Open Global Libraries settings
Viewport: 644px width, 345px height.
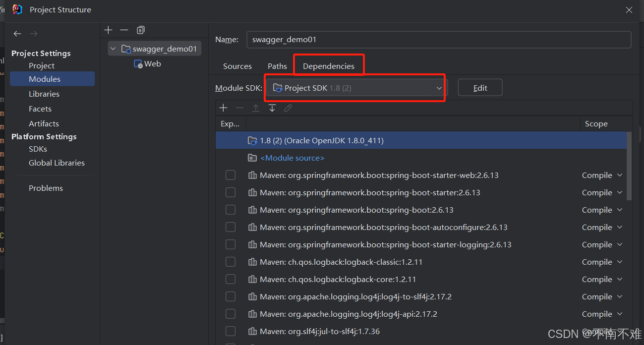point(57,163)
